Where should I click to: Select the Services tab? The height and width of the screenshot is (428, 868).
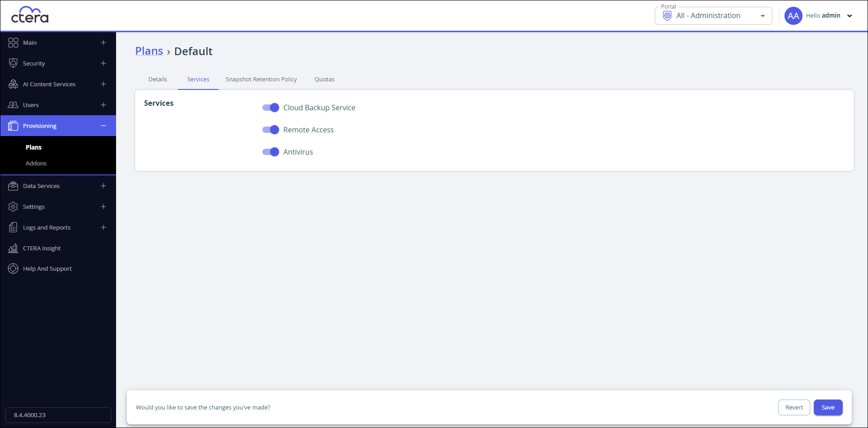[x=198, y=79]
